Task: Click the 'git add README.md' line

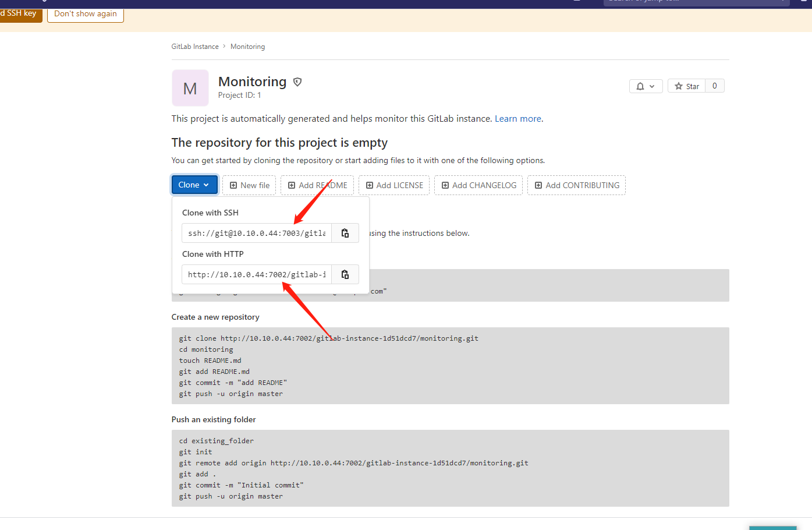Action: coord(214,372)
